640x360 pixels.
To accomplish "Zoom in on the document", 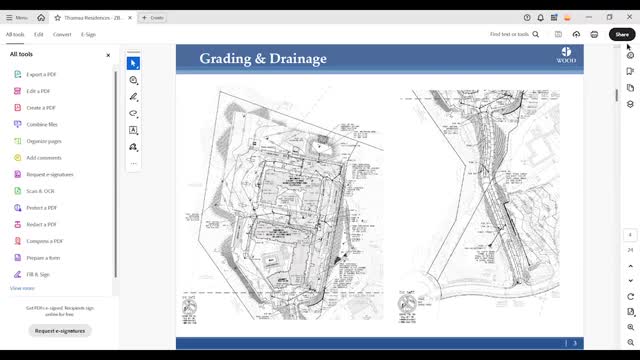I will click(x=631, y=327).
